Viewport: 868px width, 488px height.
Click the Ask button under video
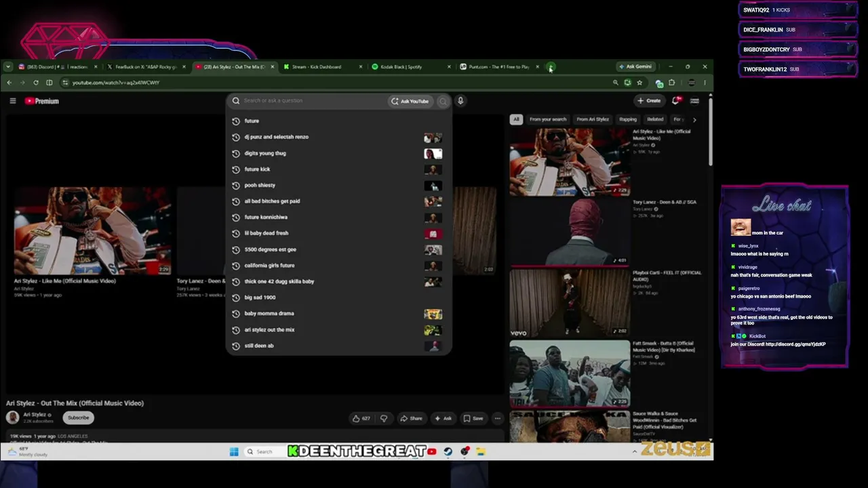point(443,418)
